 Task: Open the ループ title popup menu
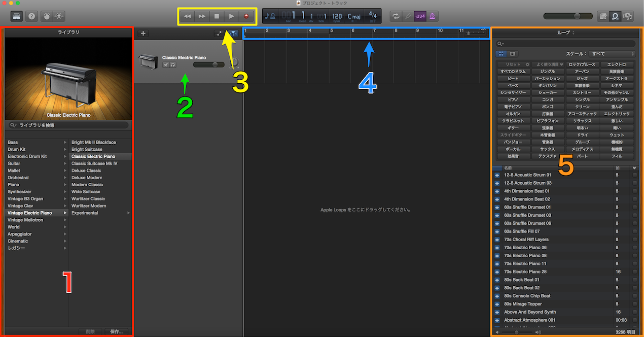click(566, 32)
